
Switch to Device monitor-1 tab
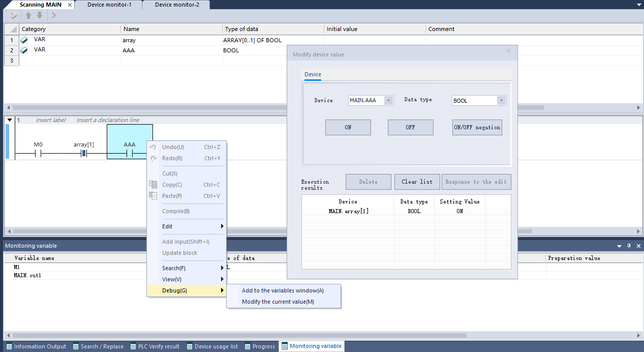(108, 5)
